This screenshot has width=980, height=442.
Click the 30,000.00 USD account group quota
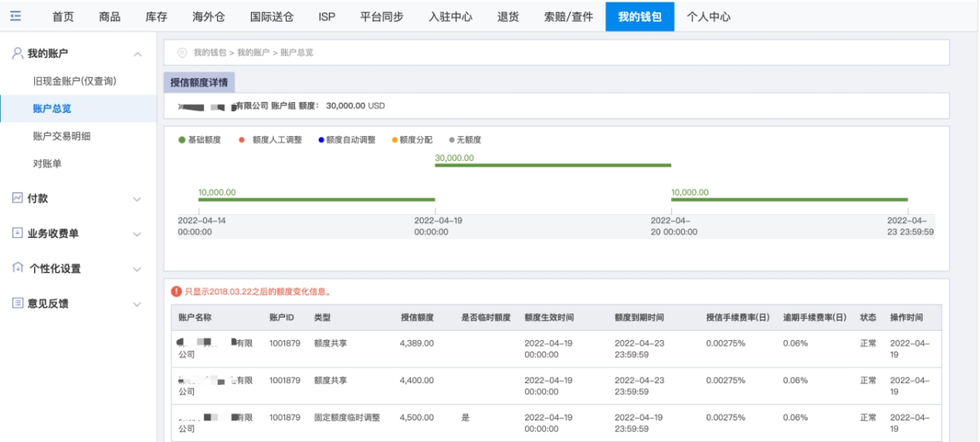(x=355, y=106)
